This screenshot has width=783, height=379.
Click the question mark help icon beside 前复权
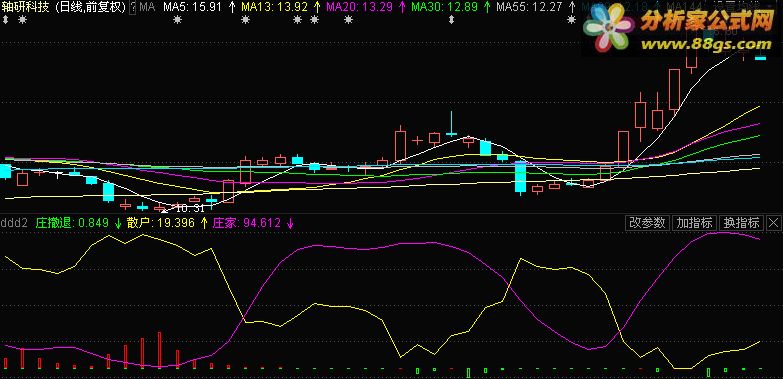[x=133, y=7]
